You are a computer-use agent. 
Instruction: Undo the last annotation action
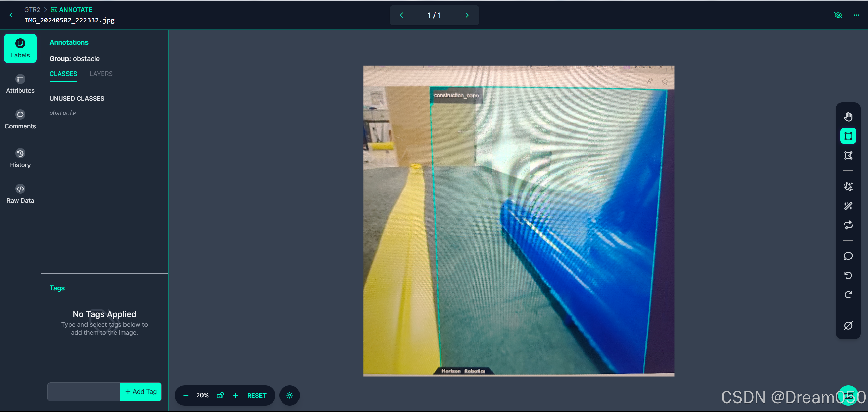848,275
